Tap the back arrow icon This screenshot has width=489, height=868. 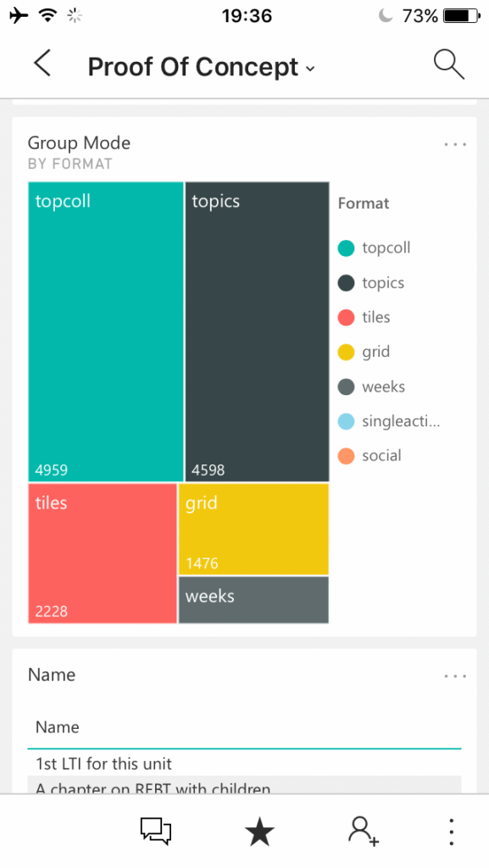(42, 63)
